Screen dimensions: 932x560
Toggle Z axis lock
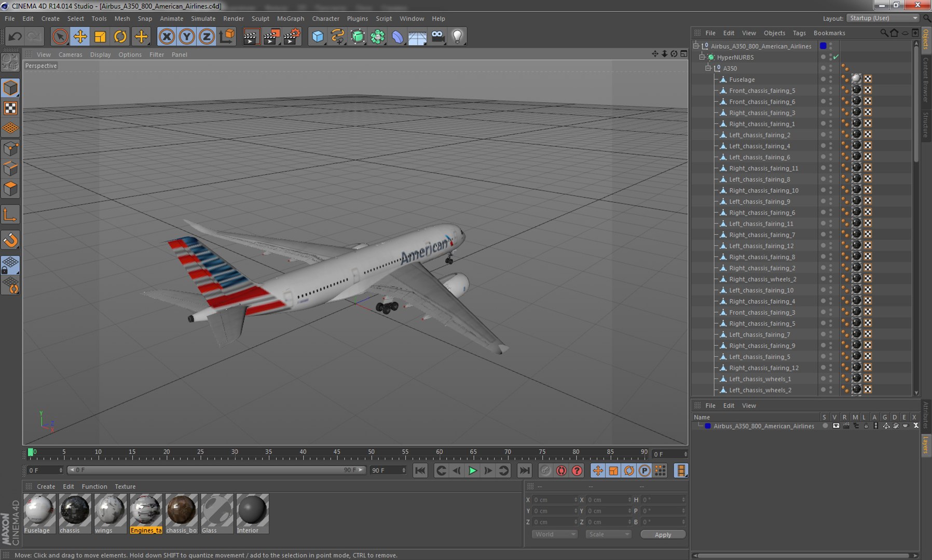click(207, 36)
